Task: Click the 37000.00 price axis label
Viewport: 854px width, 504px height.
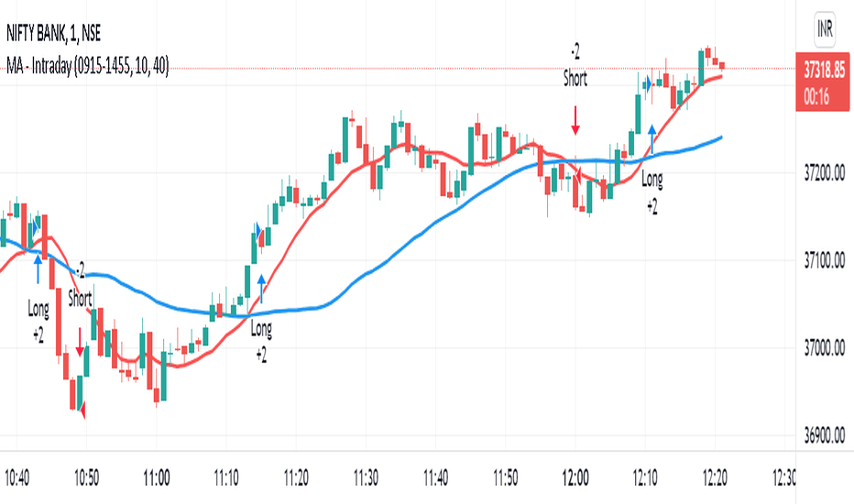Action: 824,347
